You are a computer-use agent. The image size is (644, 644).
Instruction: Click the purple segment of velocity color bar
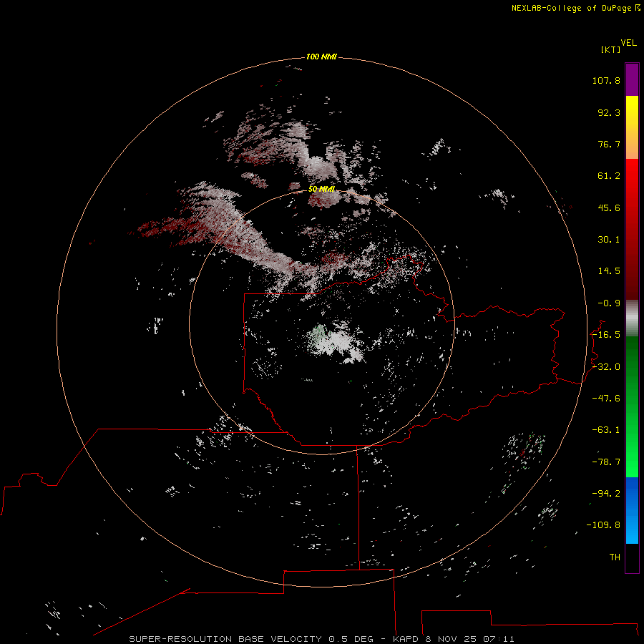coord(632,80)
